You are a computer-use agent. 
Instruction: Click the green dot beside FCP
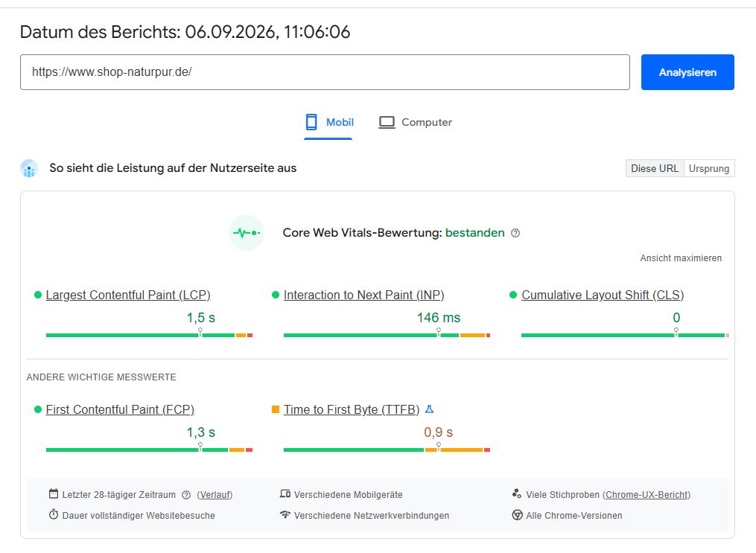click(x=38, y=409)
